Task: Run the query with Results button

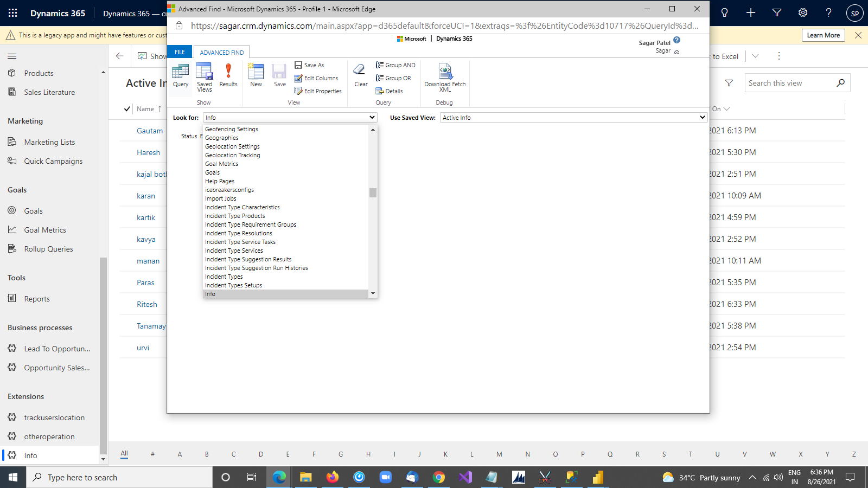Action: pyautogui.click(x=228, y=76)
